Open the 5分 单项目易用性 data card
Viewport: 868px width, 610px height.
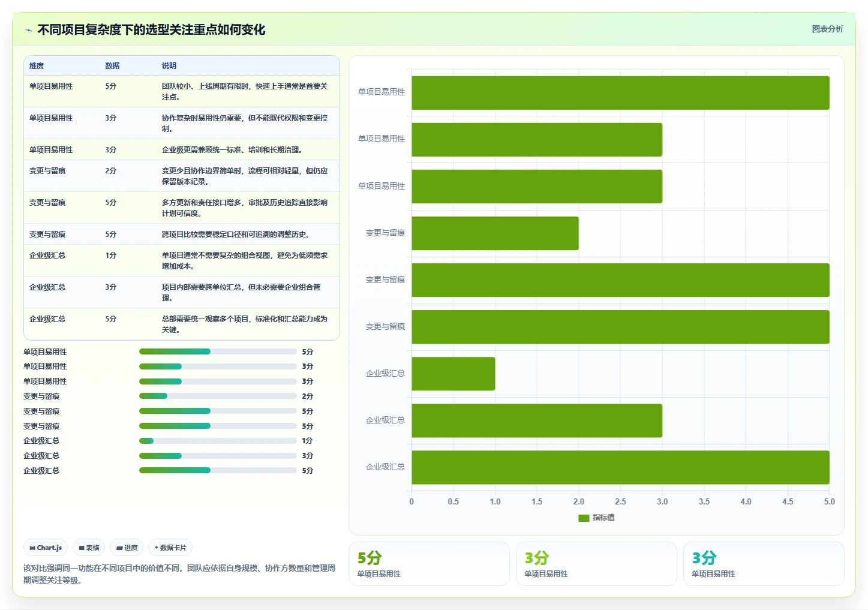click(429, 564)
